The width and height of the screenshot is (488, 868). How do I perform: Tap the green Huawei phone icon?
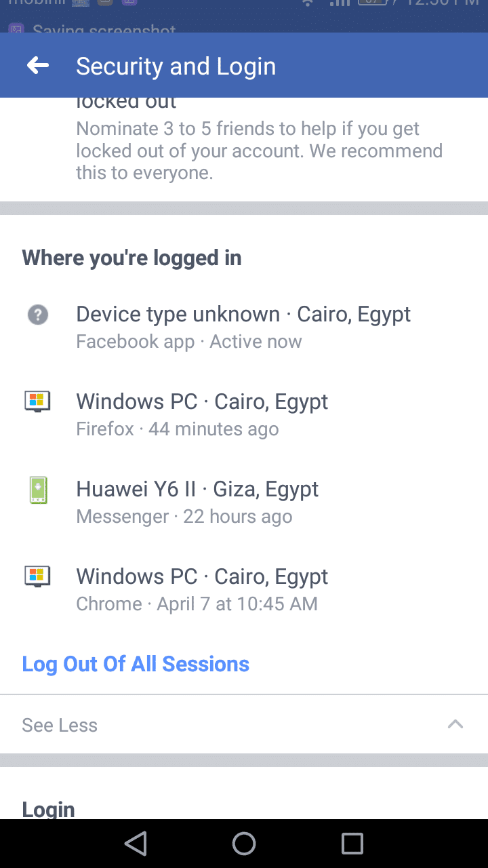coord(38,490)
